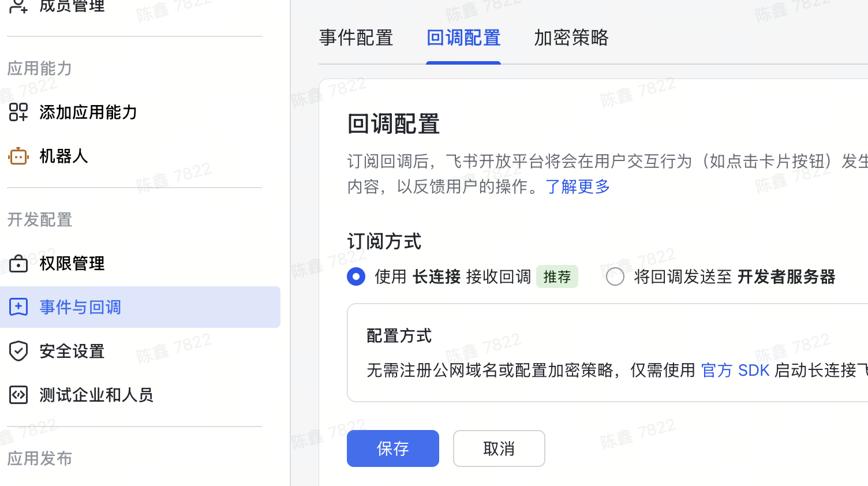
Task: Click the 权限管理 lock icon
Action: [18, 263]
